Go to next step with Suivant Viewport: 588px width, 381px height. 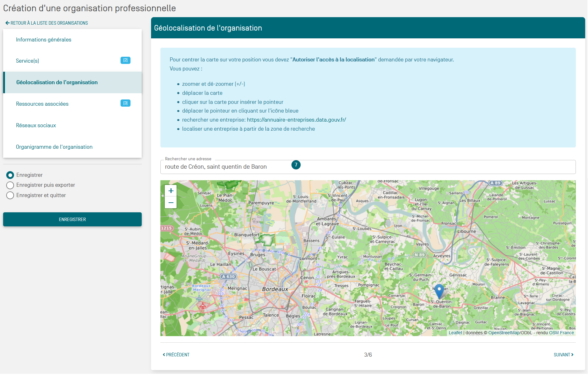click(563, 355)
